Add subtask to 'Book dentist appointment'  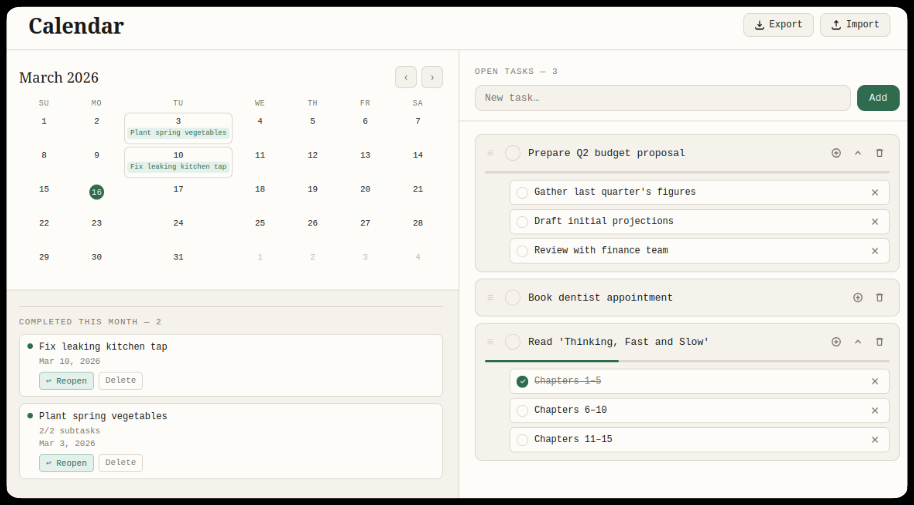[857, 298]
